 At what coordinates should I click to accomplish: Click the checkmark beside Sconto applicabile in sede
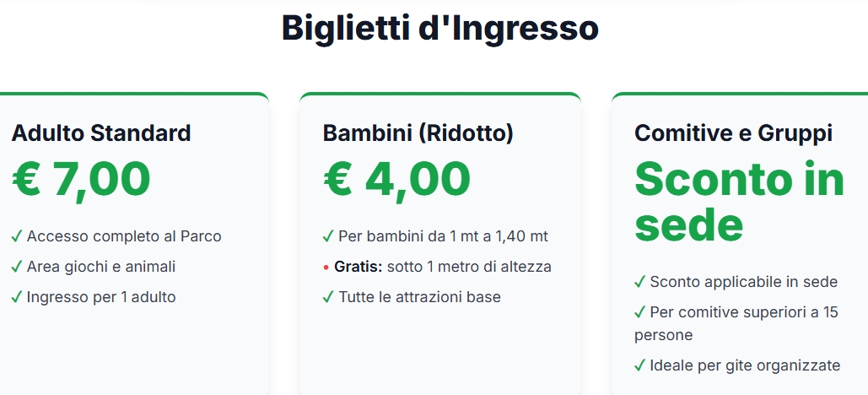(639, 282)
